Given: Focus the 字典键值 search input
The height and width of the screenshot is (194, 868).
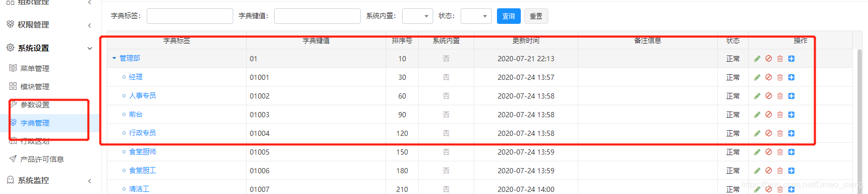Looking at the screenshot, I should pos(317,16).
